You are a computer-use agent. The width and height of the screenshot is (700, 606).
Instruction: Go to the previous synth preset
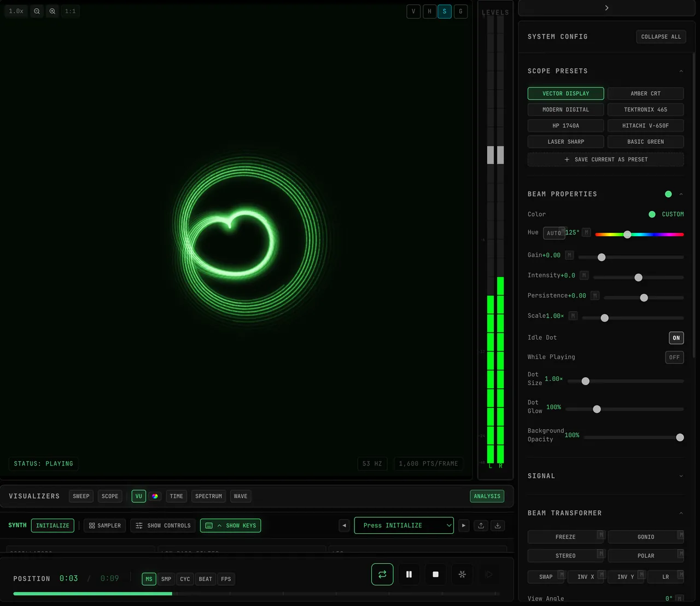tap(344, 526)
